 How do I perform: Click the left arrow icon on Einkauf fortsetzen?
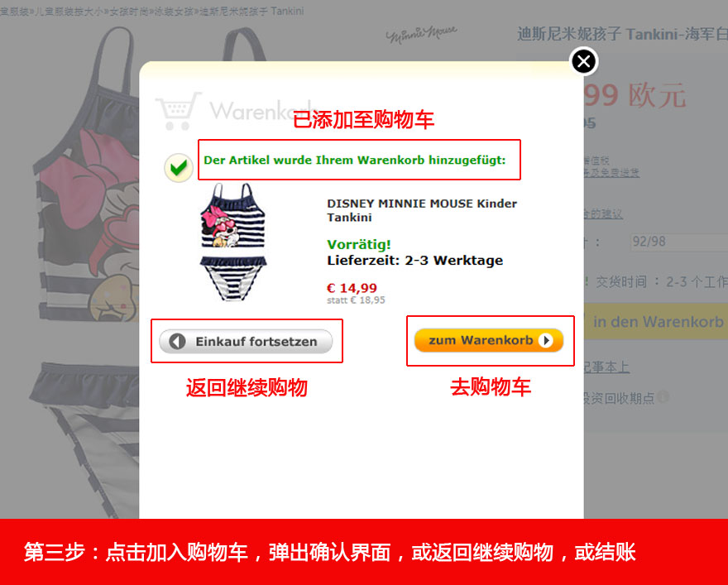[x=177, y=341]
